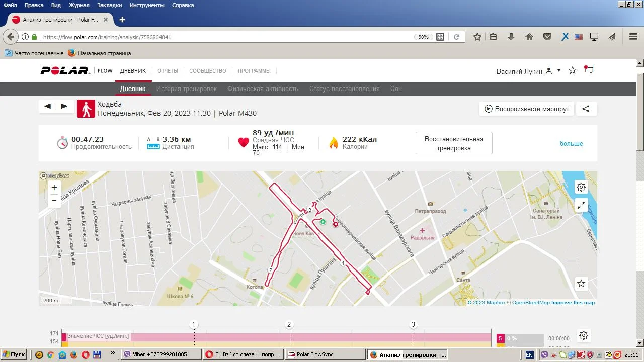
Task: Click the monitor screen toolbar icon
Action: (x=594, y=37)
